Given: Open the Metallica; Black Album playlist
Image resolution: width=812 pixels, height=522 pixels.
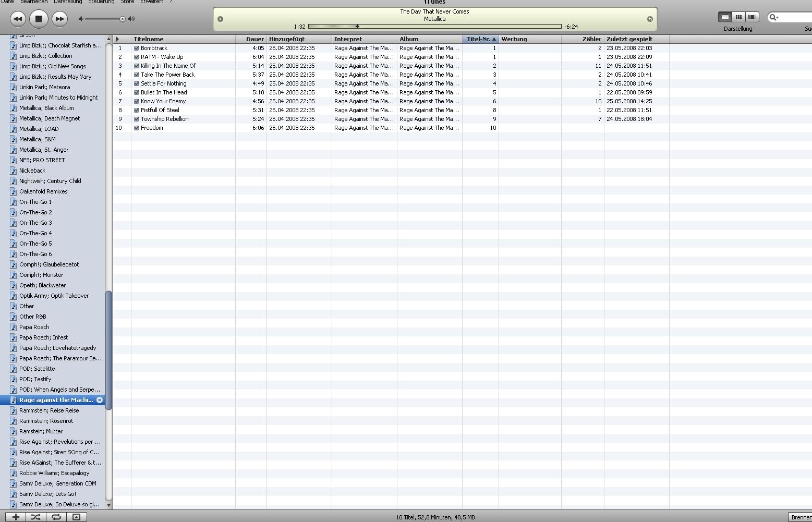Looking at the screenshot, I should point(52,108).
